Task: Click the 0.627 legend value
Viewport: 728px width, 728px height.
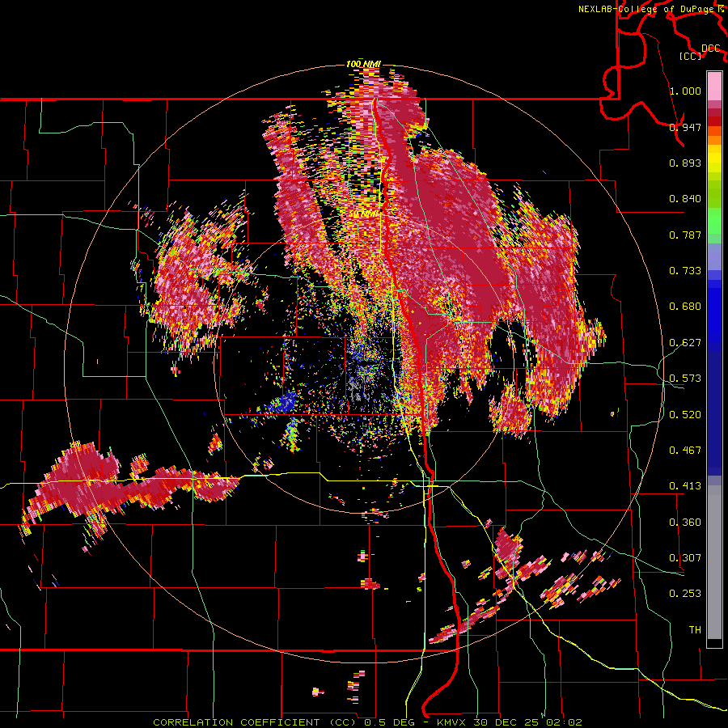Action: [x=685, y=343]
